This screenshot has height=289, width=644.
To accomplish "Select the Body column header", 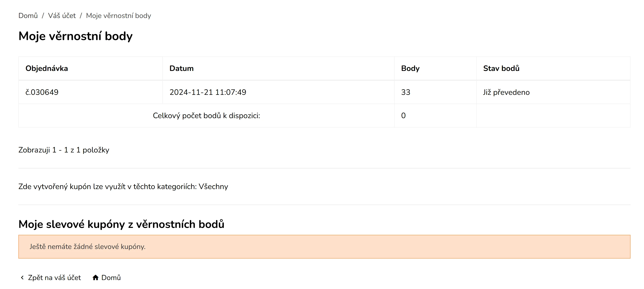I will (x=410, y=68).
